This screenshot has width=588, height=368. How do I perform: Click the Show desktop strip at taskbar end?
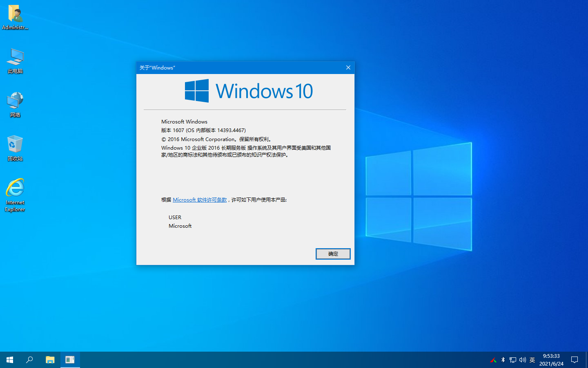tap(586, 360)
